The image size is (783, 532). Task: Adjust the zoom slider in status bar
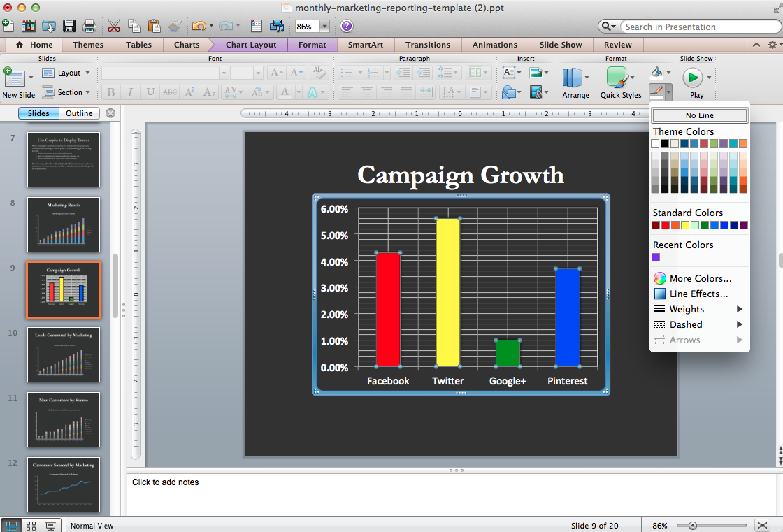692,526
